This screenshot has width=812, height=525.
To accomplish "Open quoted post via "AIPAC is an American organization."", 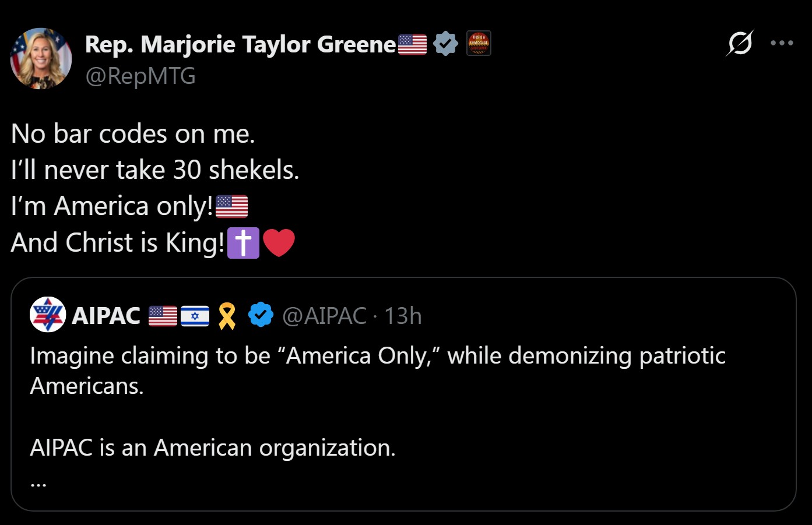I will 213,448.
